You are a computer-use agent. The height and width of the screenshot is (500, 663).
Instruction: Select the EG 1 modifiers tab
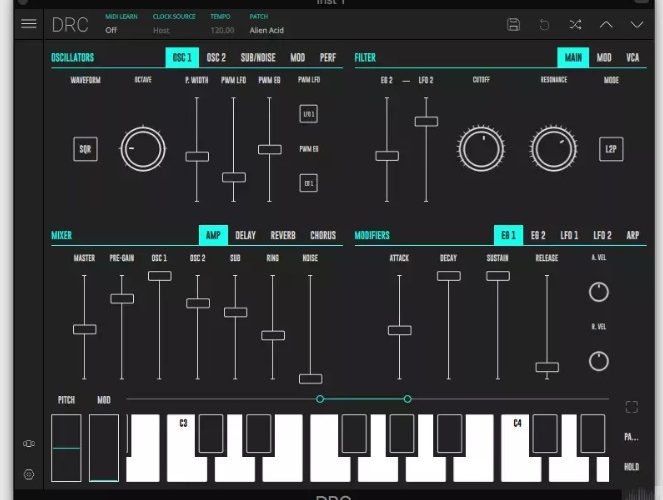[x=508, y=235]
